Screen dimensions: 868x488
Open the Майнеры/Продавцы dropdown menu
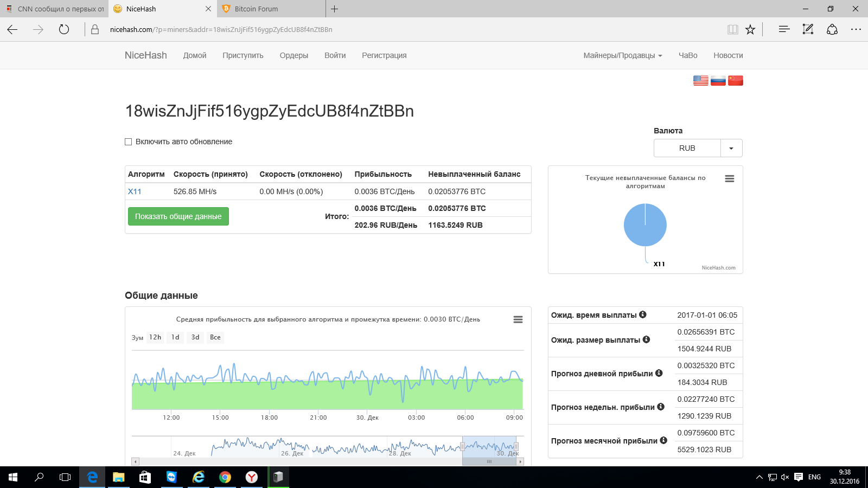(x=622, y=55)
